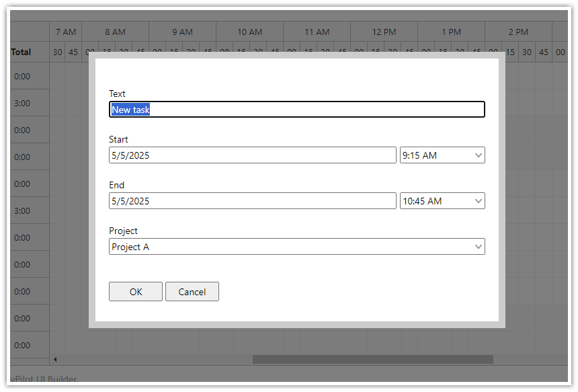Click the 7 AM column header

click(65, 32)
